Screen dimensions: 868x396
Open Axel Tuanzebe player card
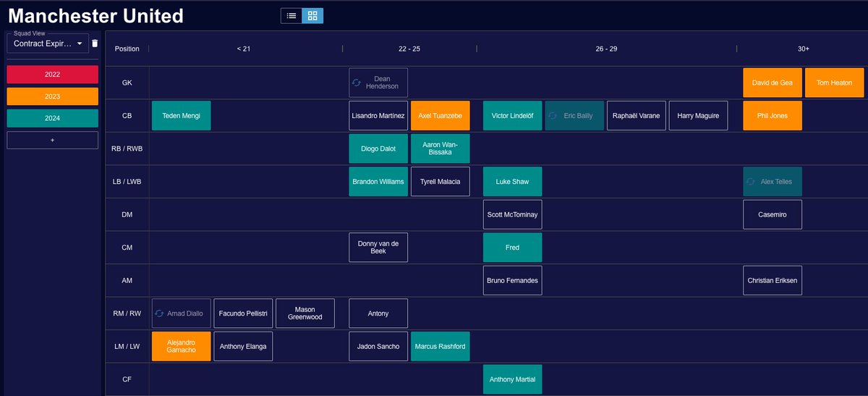click(440, 116)
